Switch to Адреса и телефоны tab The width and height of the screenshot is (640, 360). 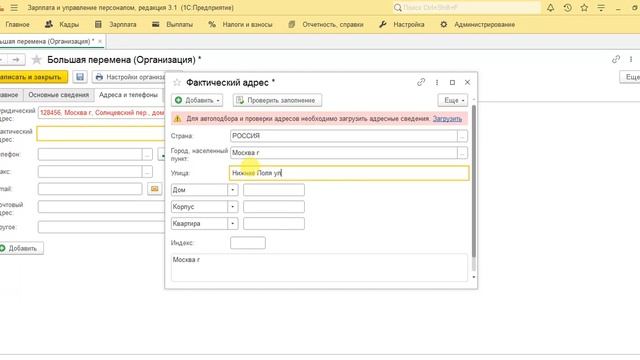(128, 95)
